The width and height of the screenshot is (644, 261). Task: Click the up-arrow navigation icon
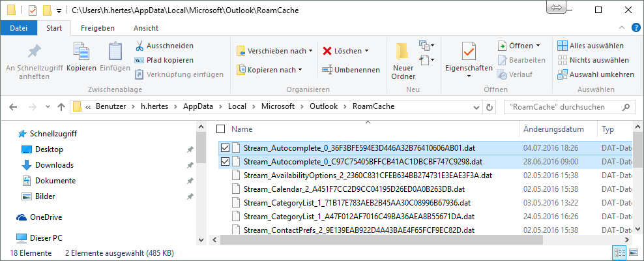61,107
